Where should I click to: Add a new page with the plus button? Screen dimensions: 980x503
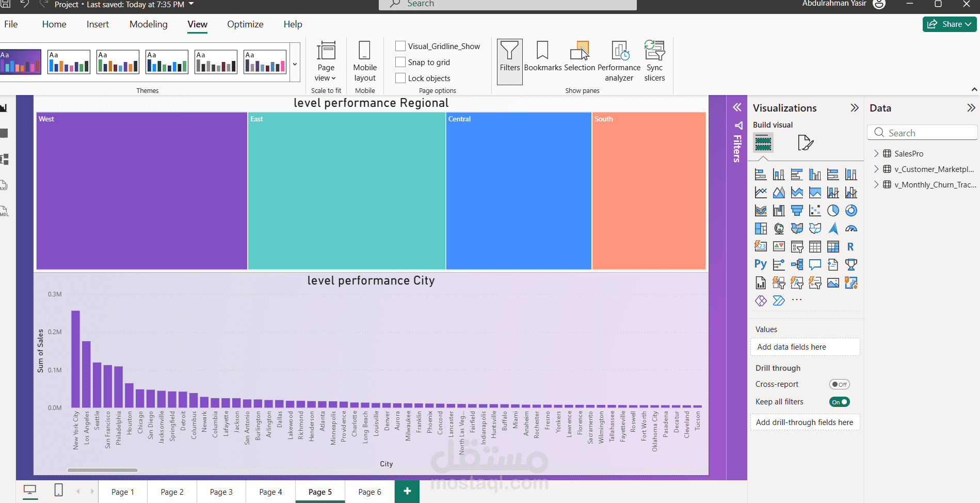tap(407, 491)
